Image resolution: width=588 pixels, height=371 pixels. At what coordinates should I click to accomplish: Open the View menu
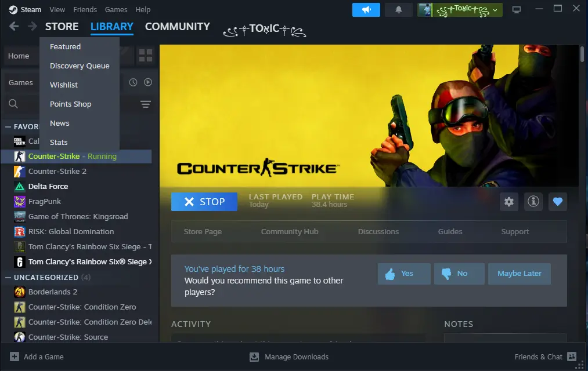click(57, 10)
